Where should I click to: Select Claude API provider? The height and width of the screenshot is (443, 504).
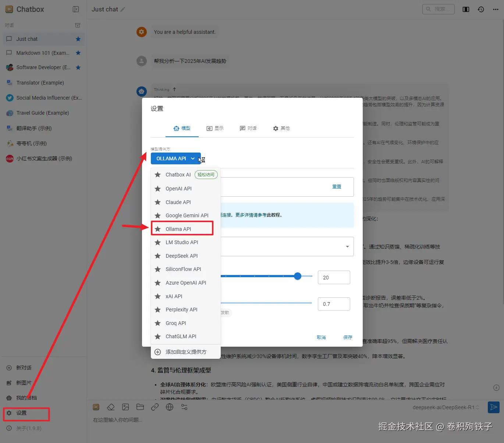(186, 202)
